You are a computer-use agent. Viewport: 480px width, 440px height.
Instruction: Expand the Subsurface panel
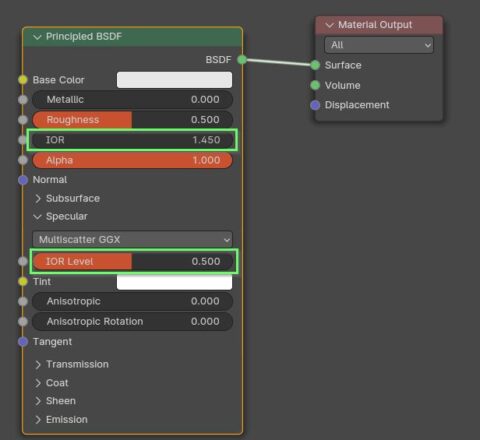pos(38,199)
